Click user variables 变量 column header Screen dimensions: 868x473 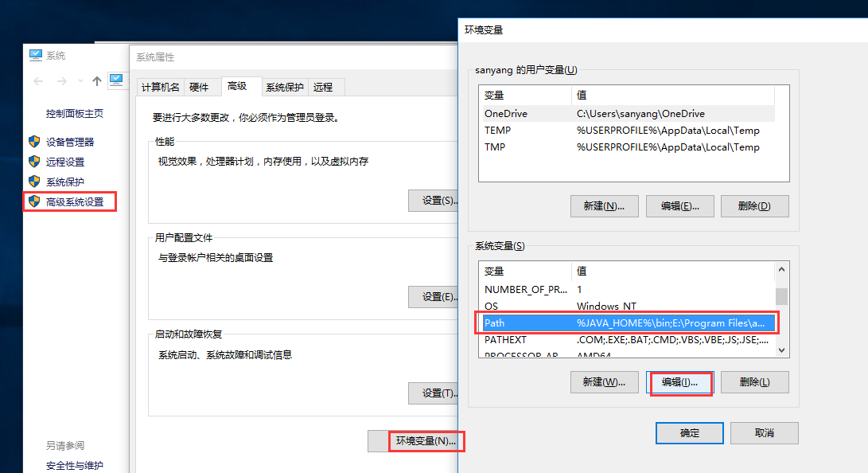point(525,96)
